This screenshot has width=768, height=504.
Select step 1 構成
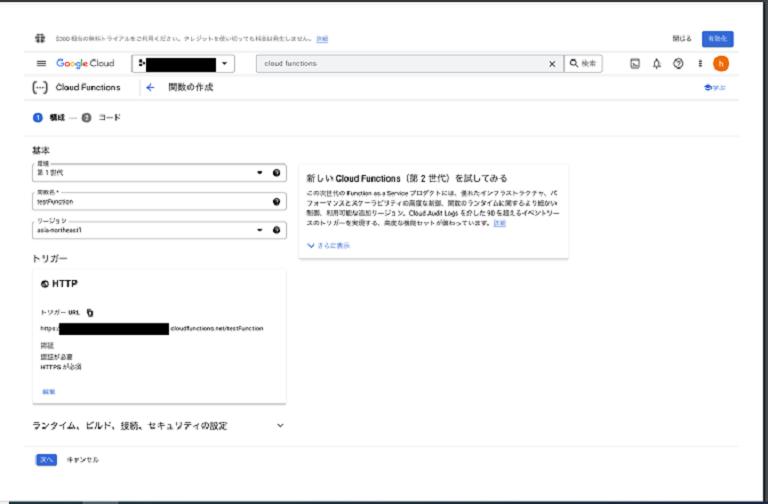(x=48, y=118)
